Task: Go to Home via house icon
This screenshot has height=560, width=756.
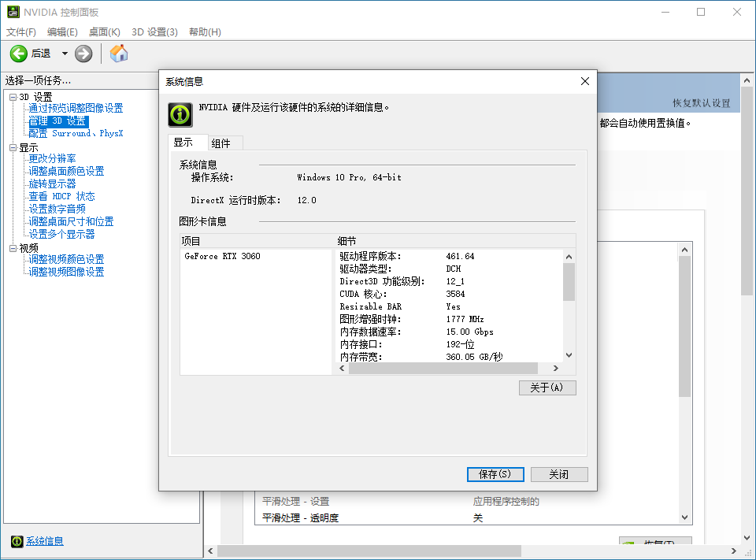Action: [119, 54]
